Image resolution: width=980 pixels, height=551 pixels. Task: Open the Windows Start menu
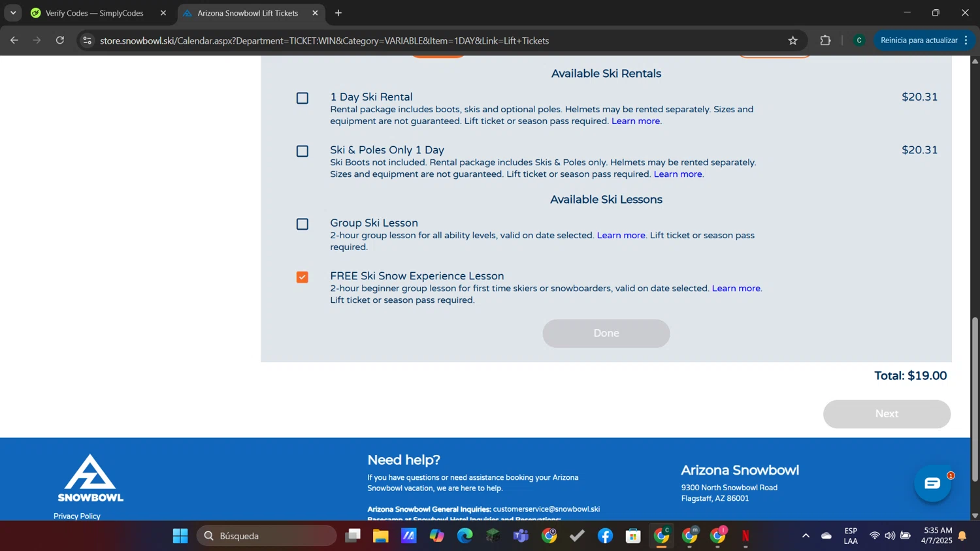180,536
